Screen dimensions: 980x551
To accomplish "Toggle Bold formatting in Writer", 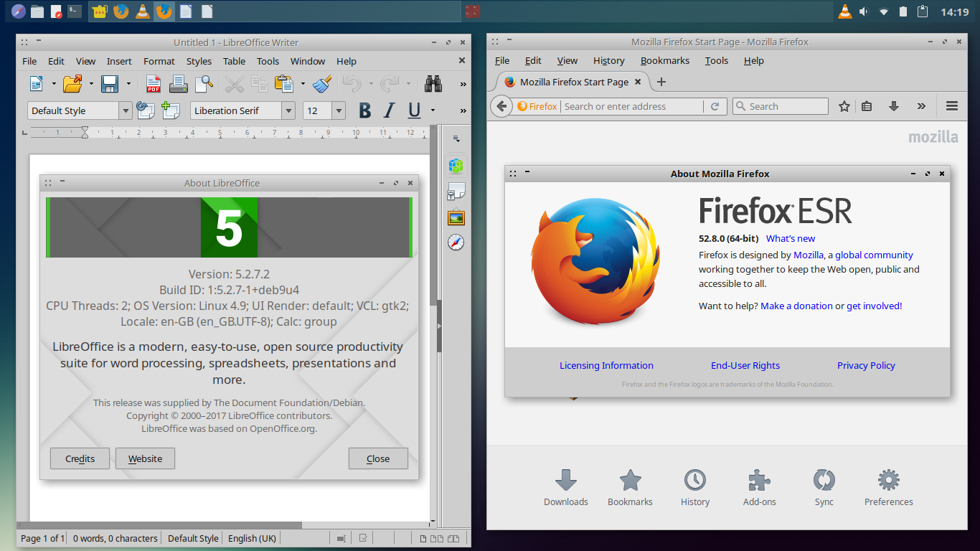I will [x=365, y=110].
